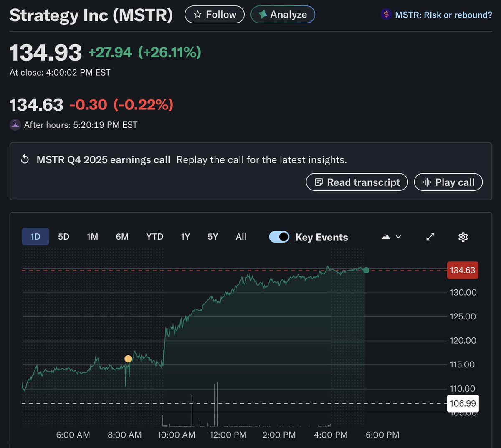Click the -0.30 (-0.22%) after-hours change
Viewport: 501px width, 448px height.
click(121, 104)
